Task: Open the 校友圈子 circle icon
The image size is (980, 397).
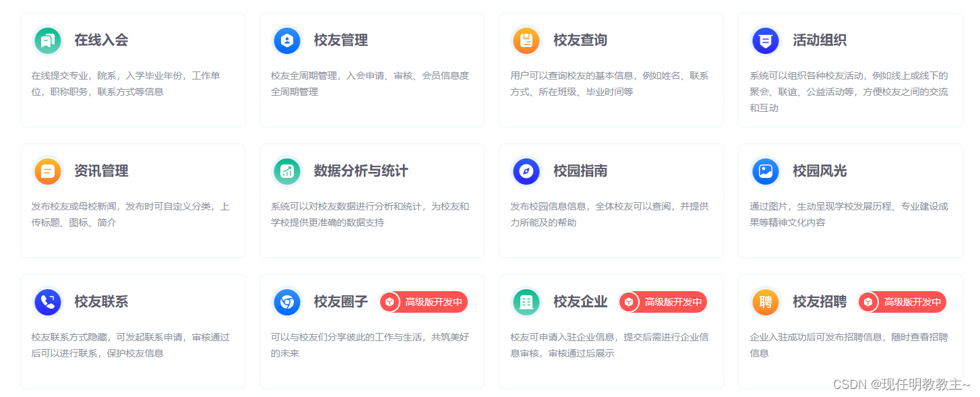Action: pos(287,302)
